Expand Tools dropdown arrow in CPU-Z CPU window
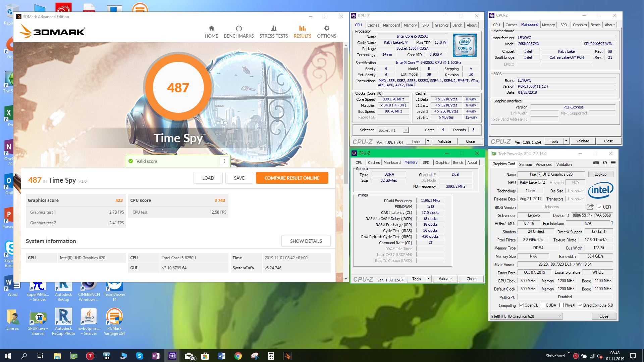The height and width of the screenshot is (362, 644). pos(428,141)
